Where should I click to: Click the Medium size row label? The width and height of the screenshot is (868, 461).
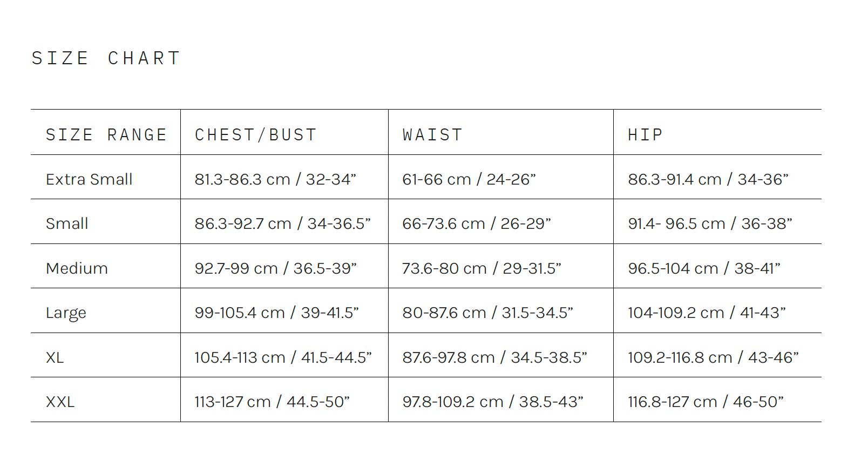77,268
